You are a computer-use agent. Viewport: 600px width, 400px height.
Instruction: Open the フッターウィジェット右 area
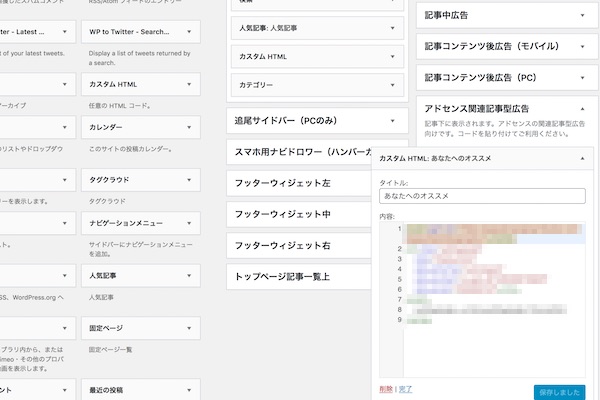[299, 245]
